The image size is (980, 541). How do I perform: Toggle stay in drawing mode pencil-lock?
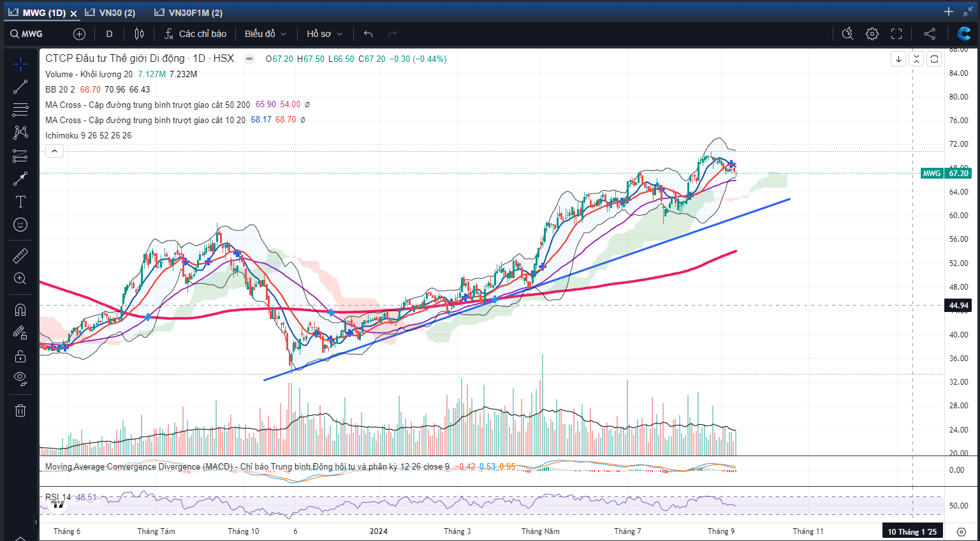point(20,333)
